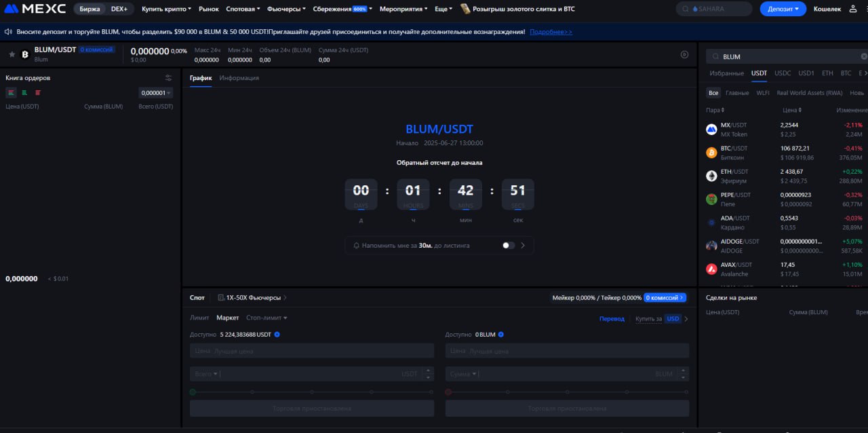Click the buy total amount USDT field
The image size is (868, 433).
coord(311,374)
